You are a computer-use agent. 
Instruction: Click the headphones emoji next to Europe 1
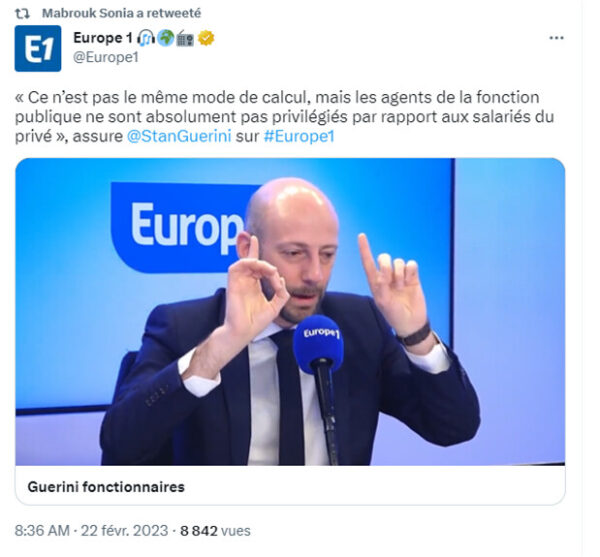tap(146, 38)
